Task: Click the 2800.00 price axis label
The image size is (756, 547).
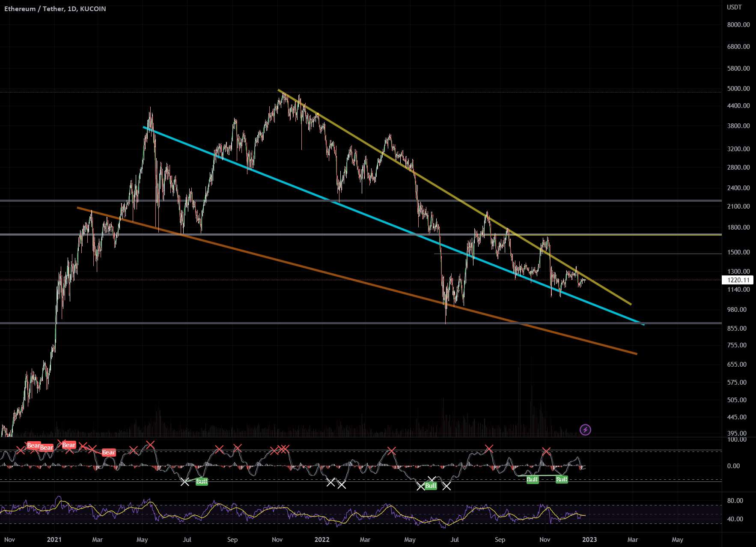Action: [738, 167]
